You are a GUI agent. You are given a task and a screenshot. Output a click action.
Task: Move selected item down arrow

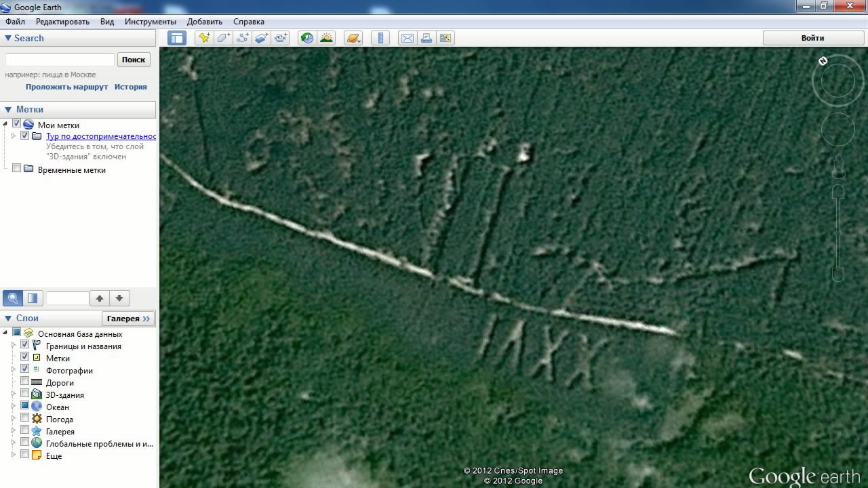[119, 298]
